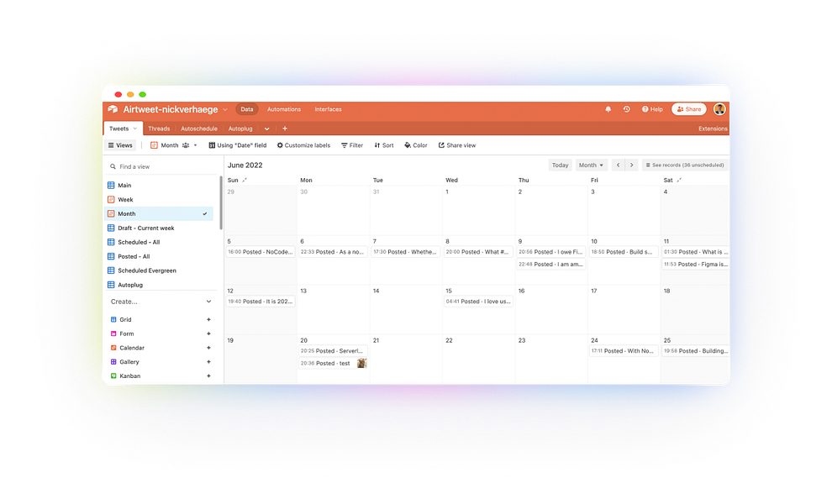Select the Main grid view
This screenshot has height=504, width=832.
pyautogui.click(x=160, y=185)
